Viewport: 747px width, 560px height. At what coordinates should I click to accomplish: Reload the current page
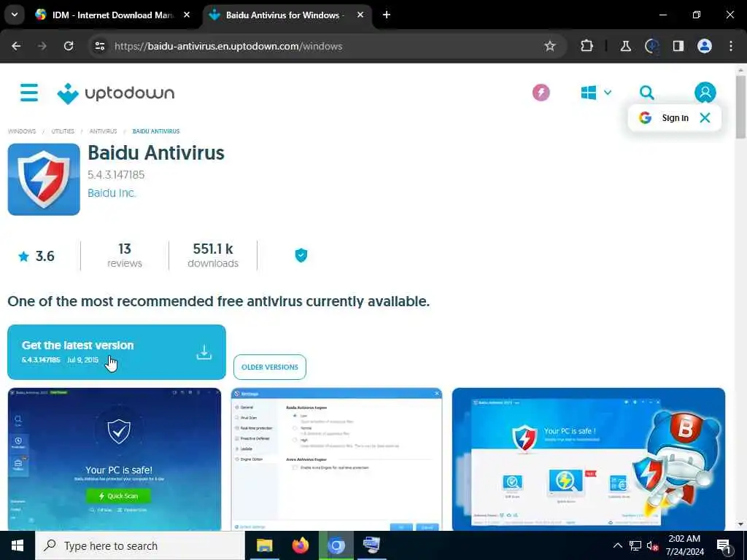tap(69, 46)
